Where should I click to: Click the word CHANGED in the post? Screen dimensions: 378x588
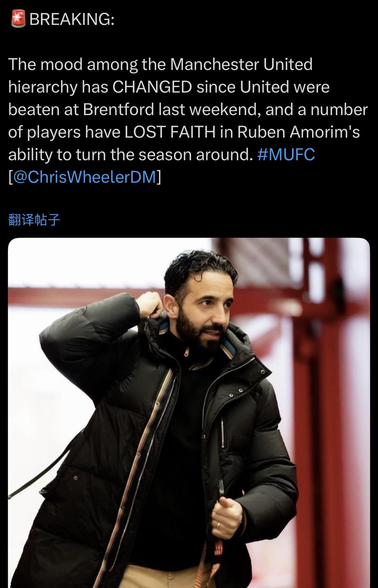[152, 87]
